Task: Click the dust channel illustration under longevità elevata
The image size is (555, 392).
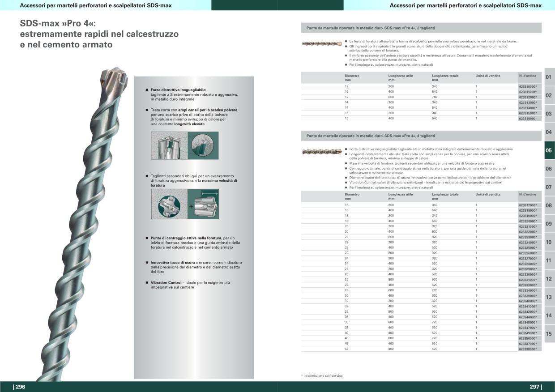Action: click(x=185, y=145)
